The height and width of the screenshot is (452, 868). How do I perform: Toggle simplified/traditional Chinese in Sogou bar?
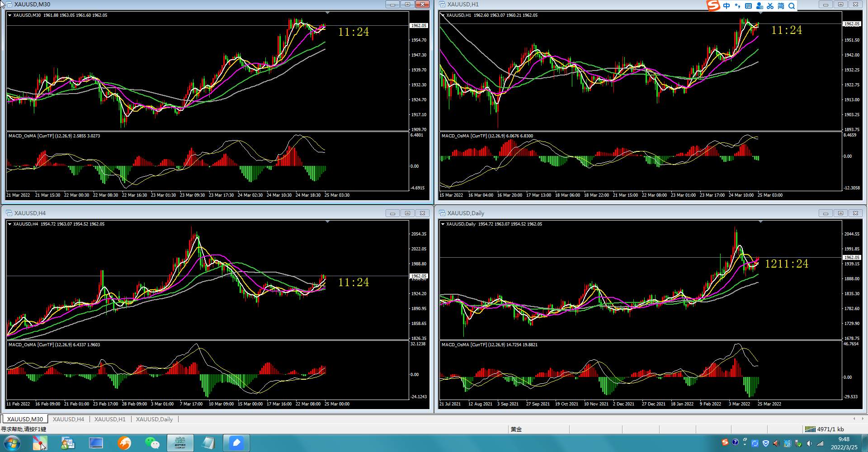click(x=781, y=6)
